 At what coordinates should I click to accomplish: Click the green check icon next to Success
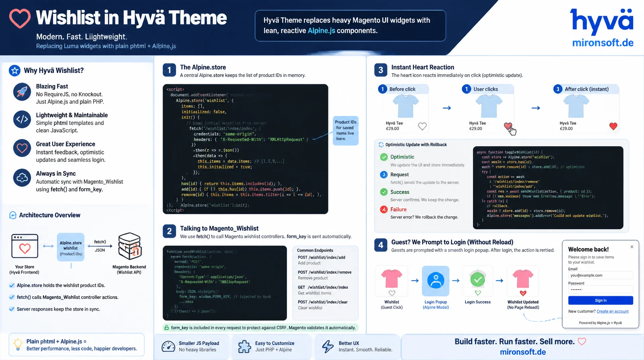(384, 192)
